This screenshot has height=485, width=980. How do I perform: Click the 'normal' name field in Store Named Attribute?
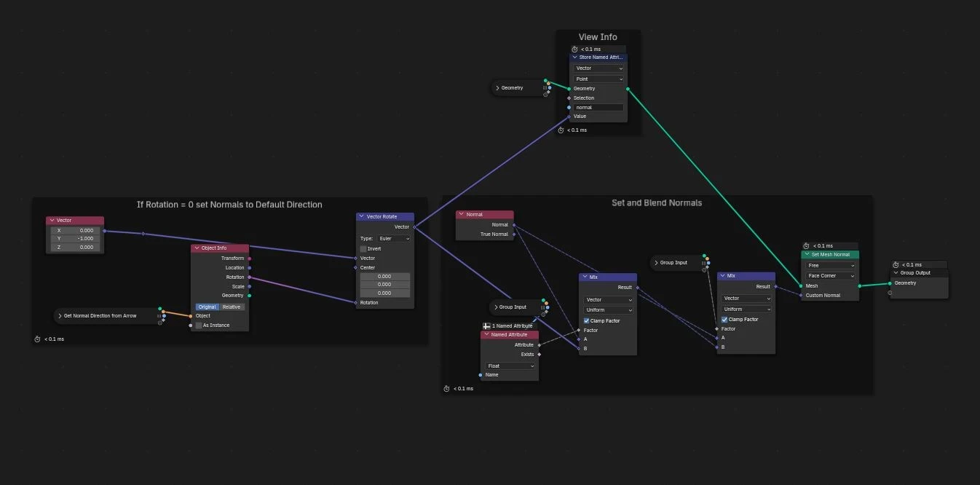(598, 108)
